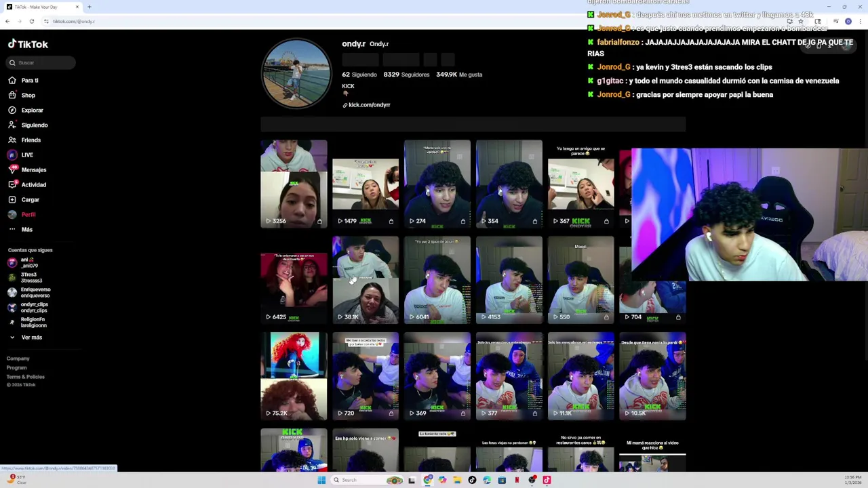Open the kick.com/ondyrr profile link
This screenshot has height=488, width=868.
[366, 105]
